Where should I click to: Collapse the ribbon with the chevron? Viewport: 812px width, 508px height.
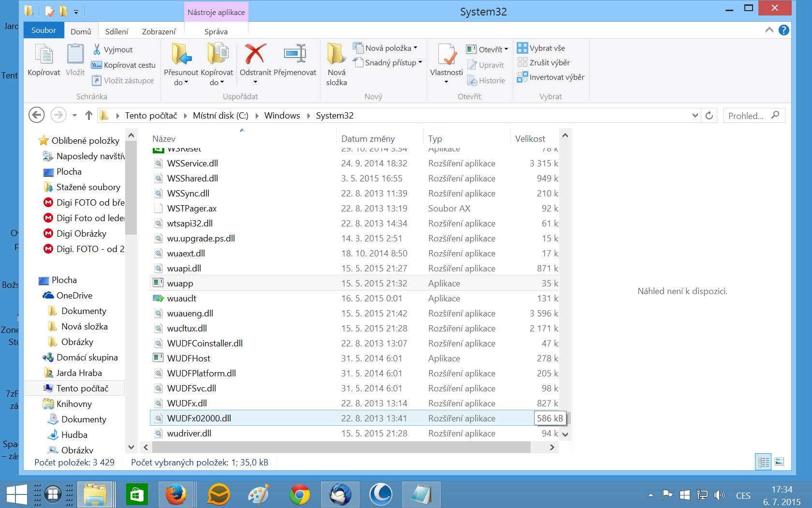(x=769, y=30)
